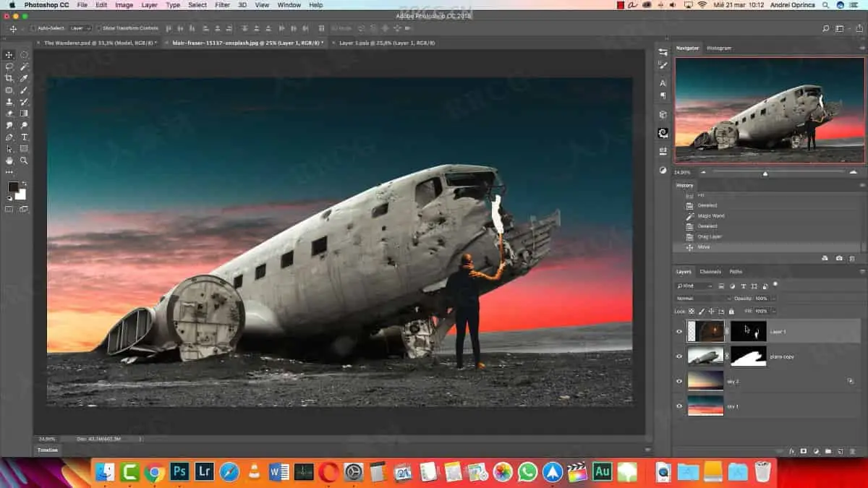
Task: Click the Navigator zoom slider handle
Action: [x=765, y=174]
